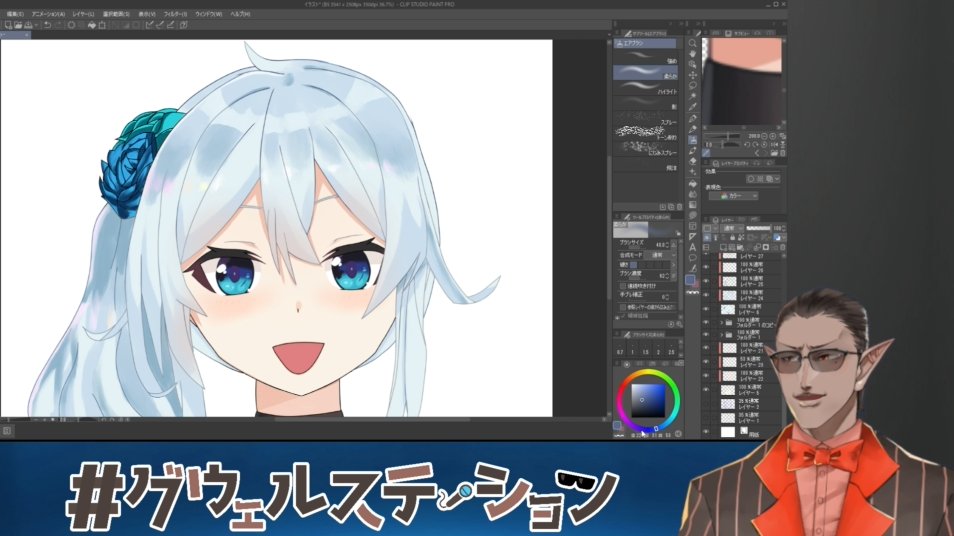This screenshot has height=536, width=954.
Task: Hide フォルダー 1 folder layer
Action: [x=706, y=335]
